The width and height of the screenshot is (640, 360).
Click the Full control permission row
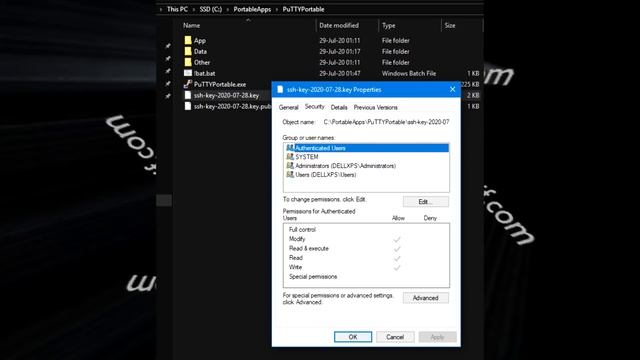click(366, 229)
